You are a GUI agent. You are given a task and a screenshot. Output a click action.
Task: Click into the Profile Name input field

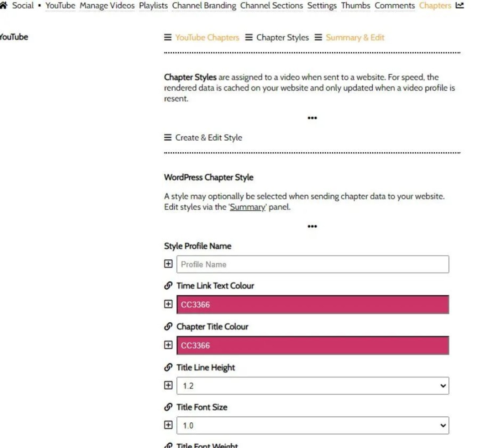(x=312, y=264)
